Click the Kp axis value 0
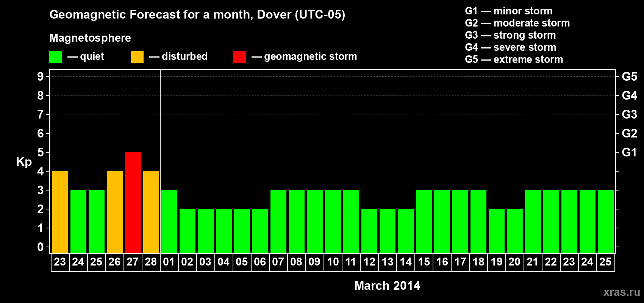This screenshot has height=303, width=644. (41, 247)
